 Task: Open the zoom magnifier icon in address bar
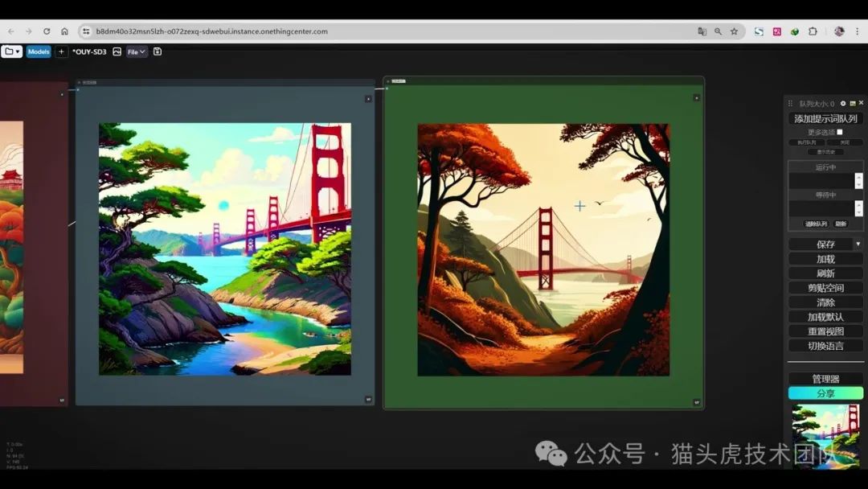(x=718, y=31)
